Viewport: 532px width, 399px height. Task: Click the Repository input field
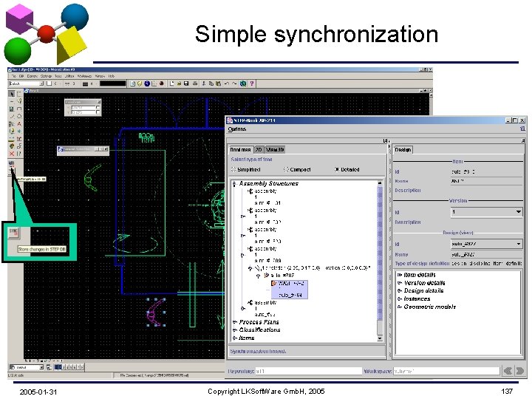[x=308, y=371]
